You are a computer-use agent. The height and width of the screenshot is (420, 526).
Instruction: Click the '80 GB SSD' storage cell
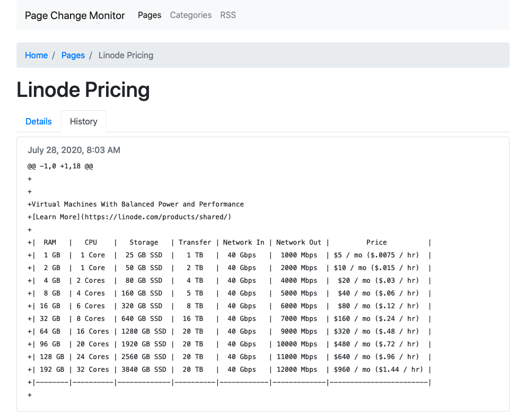pyautogui.click(x=144, y=281)
